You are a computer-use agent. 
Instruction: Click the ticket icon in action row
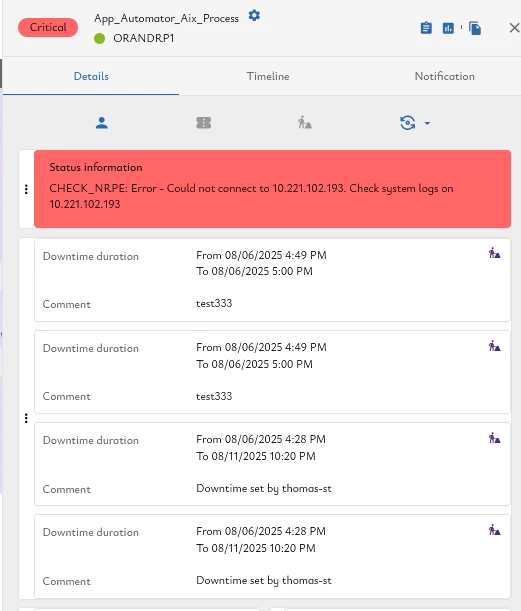pyautogui.click(x=203, y=123)
